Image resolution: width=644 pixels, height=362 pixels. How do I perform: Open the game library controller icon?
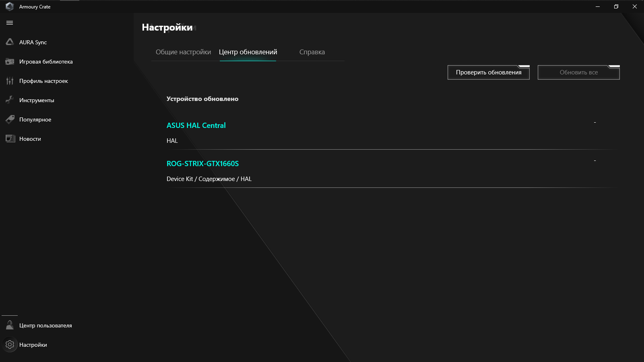[x=10, y=62]
